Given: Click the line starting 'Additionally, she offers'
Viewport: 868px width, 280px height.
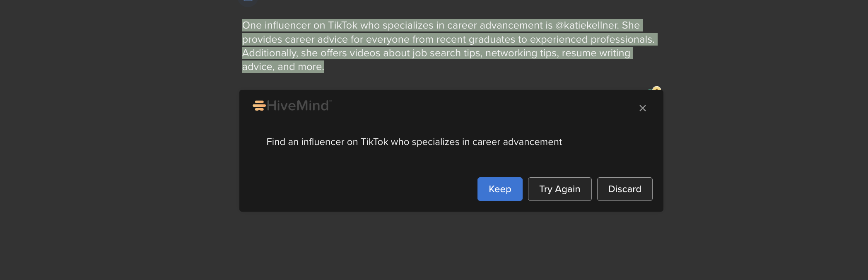Looking at the screenshot, I should (x=436, y=53).
